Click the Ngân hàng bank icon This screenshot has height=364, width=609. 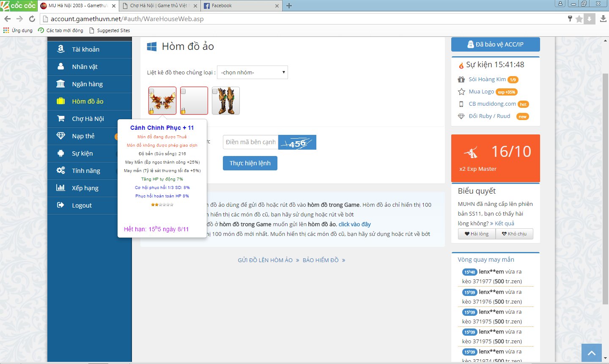[x=60, y=84]
